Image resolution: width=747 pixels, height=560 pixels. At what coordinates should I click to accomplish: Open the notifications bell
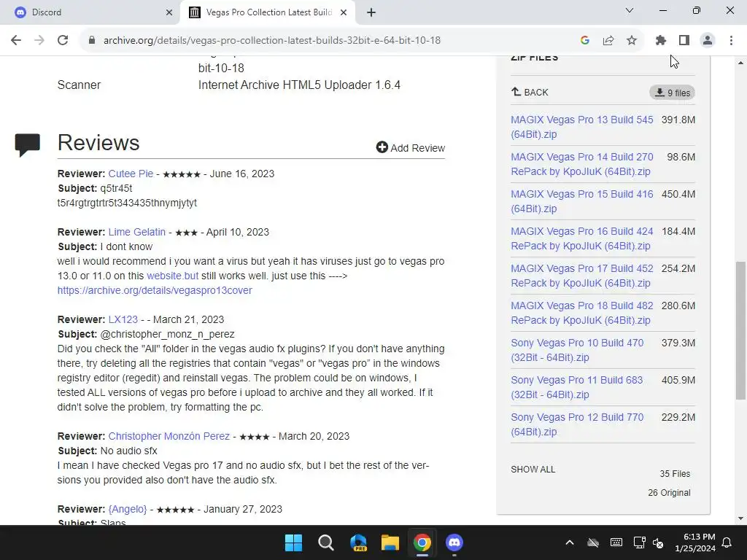coord(727,542)
